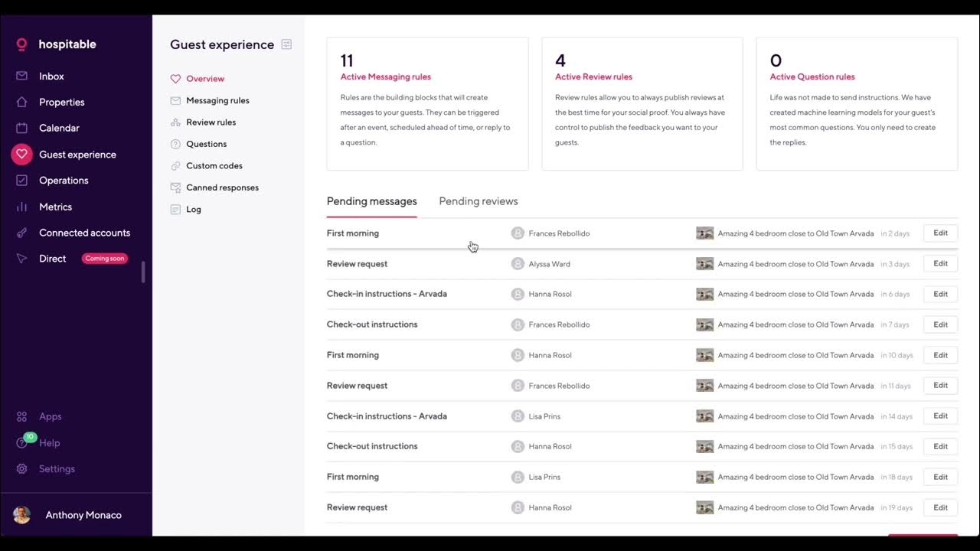Select the Operations checkmark icon
Image resolution: width=980 pixels, height=551 pixels.
pyautogui.click(x=22, y=181)
